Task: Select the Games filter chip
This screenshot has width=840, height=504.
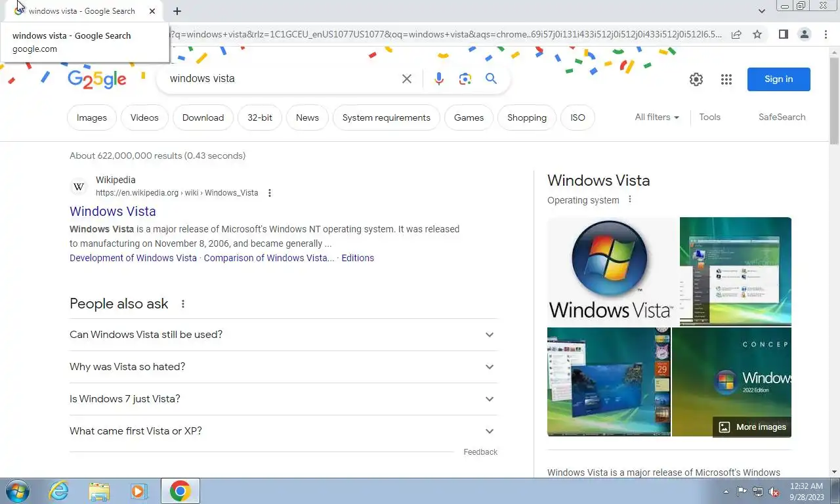Action: click(469, 117)
